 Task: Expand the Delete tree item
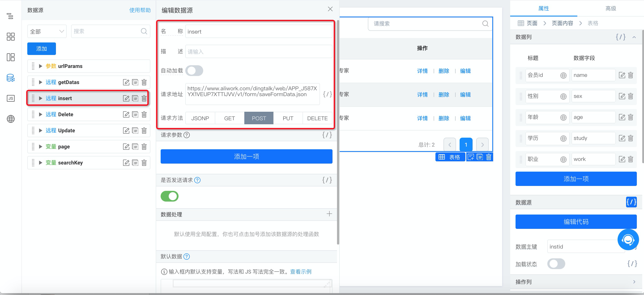[41, 114]
